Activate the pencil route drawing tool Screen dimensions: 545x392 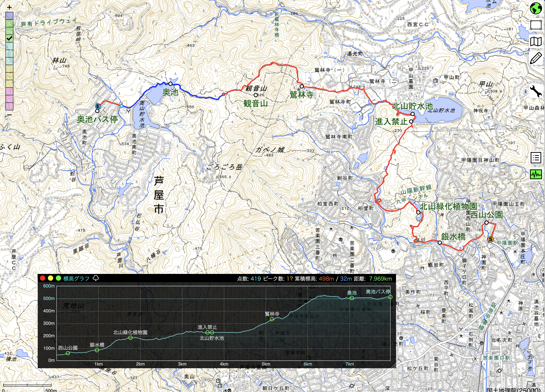(x=536, y=58)
